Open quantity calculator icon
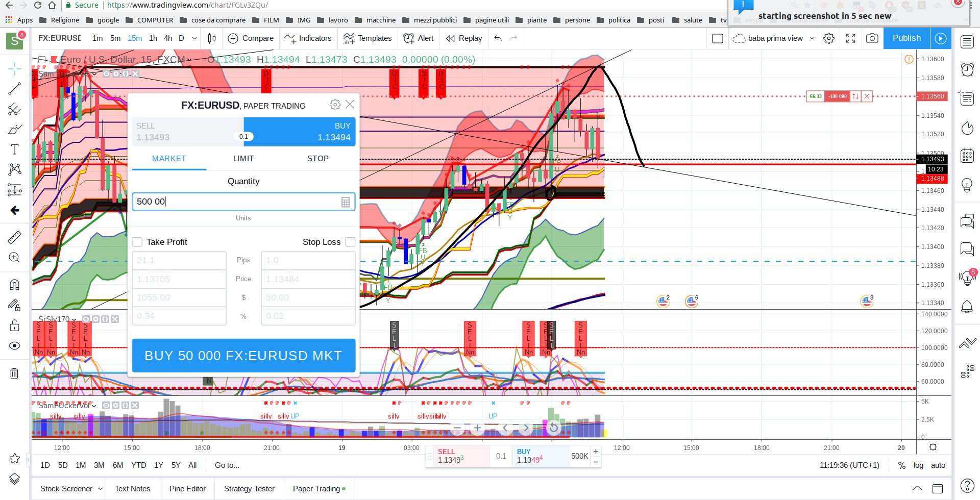Screen dimensions: 980x500 tap(346, 202)
